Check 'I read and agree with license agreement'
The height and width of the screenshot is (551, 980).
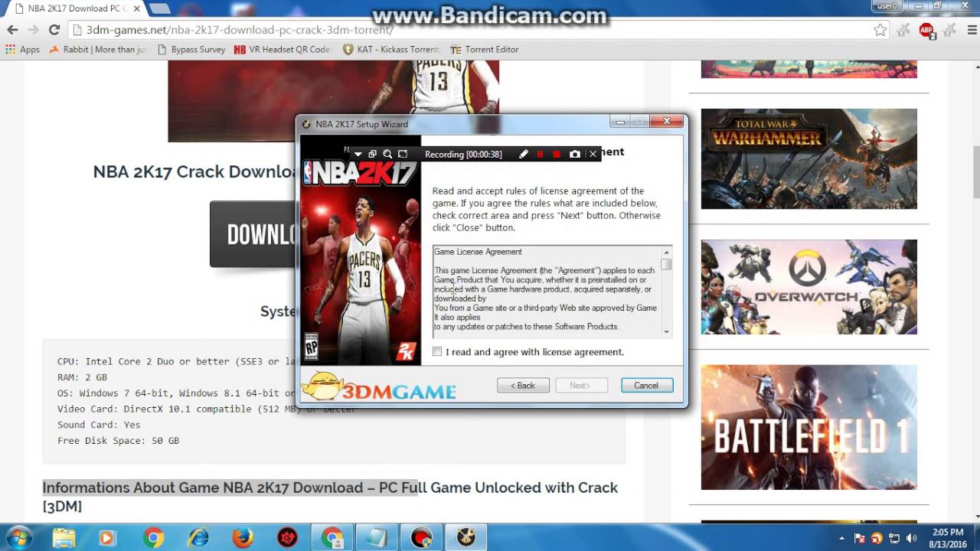coord(437,352)
